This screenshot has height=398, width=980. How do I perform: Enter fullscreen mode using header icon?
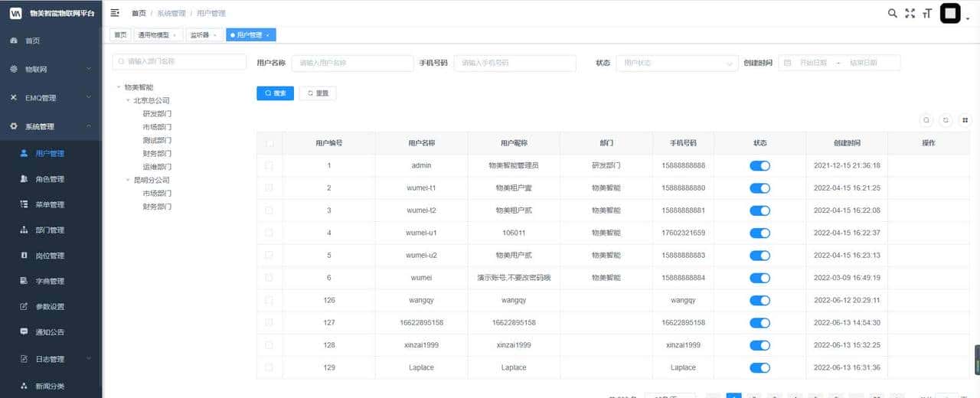coord(910,13)
